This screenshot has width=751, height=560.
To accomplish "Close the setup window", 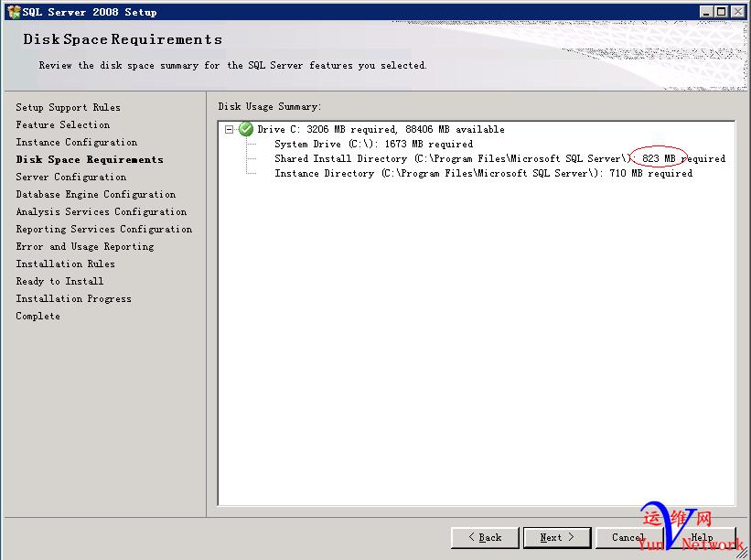I will [x=738, y=12].
